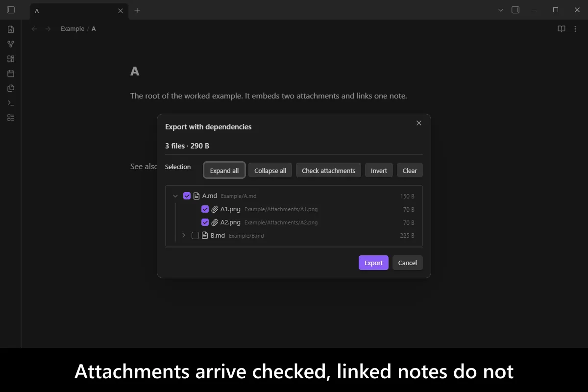
Task: Cancel the export dialog
Action: [x=407, y=263]
